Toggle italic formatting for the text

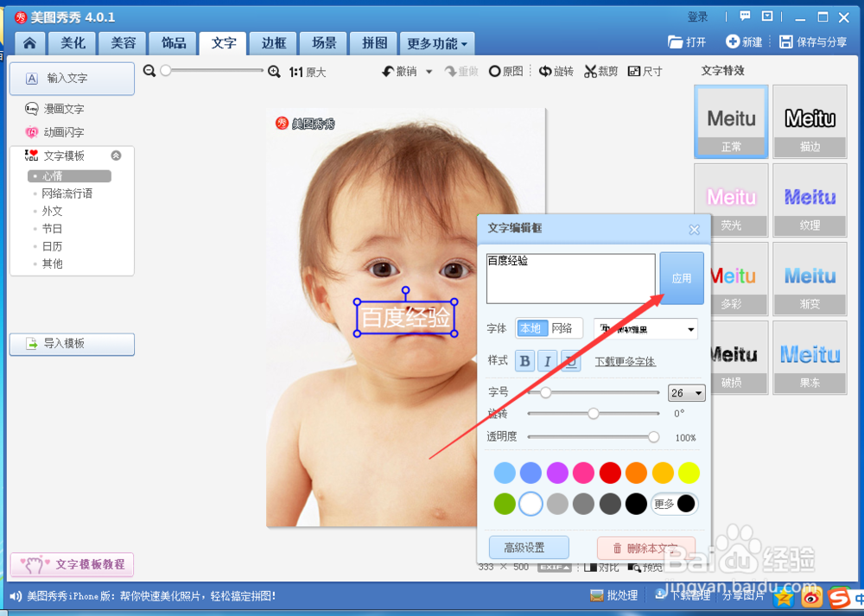pos(546,360)
